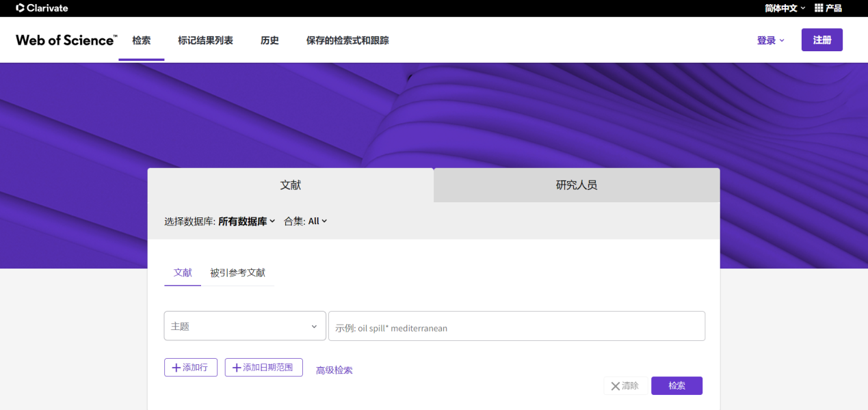Click the plus icon on 添加日期范围
This screenshot has width=868, height=410.
tap(235, 367)
